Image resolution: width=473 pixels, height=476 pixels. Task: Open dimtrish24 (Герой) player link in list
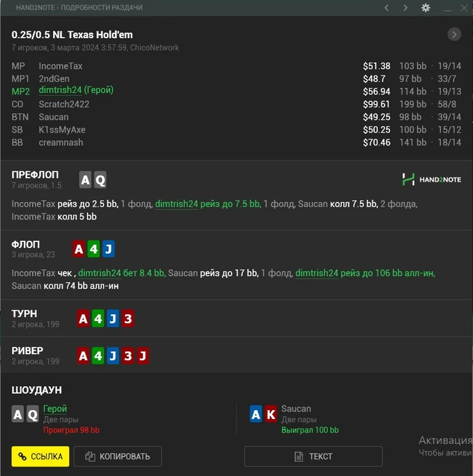coord(76,90)
